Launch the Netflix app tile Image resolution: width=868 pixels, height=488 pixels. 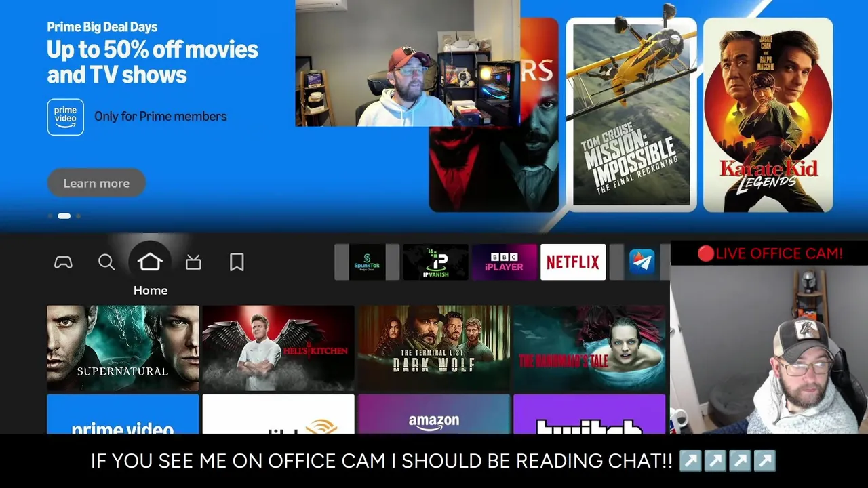coord(573,262)
